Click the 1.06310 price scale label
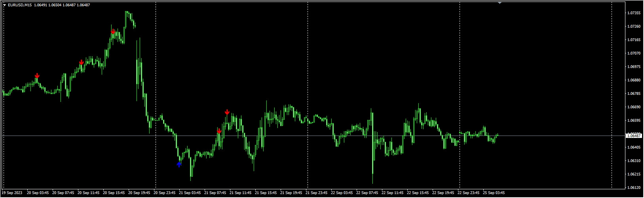 pos(634,161)
